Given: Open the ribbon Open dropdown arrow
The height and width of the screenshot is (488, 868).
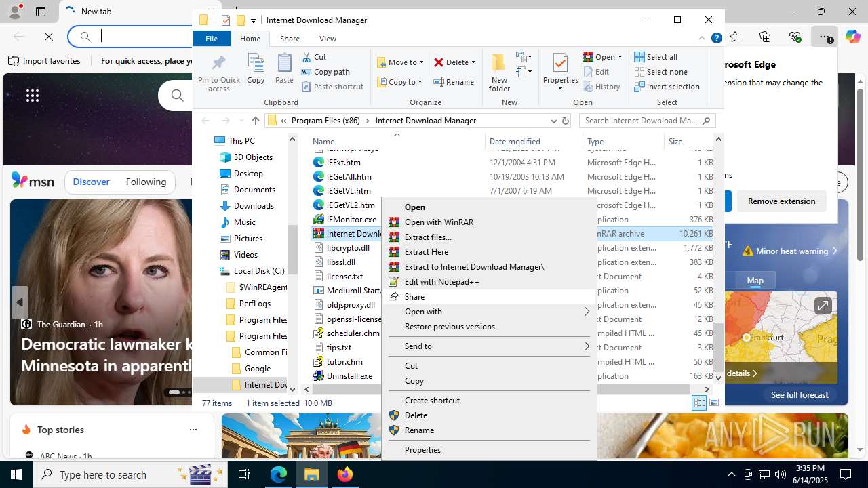Looking at the screenshot, I should 620,57.
